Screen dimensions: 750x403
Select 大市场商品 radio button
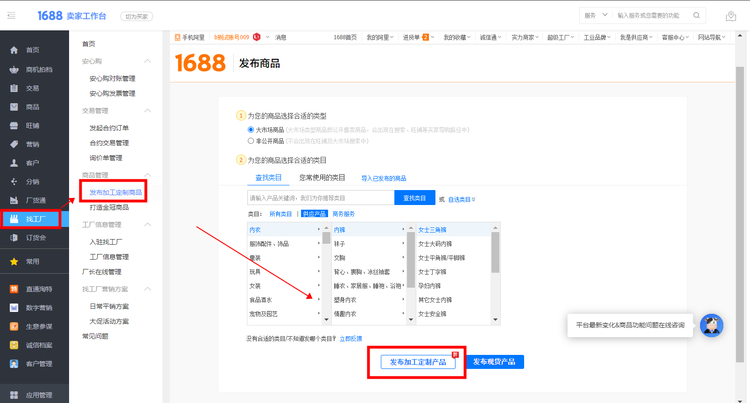pos(251,130)
